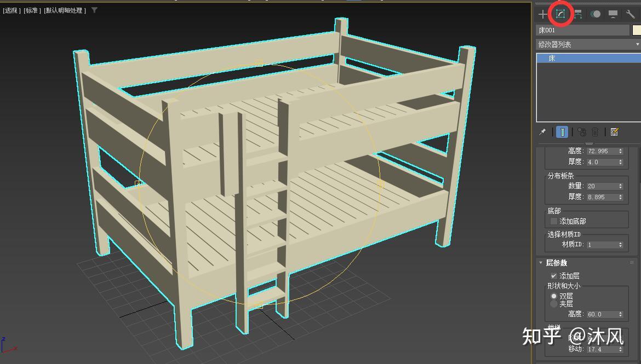This screenshot has height=364, width=641.
Task: Enable the 添加底部 checkbox
Action: 554,221
